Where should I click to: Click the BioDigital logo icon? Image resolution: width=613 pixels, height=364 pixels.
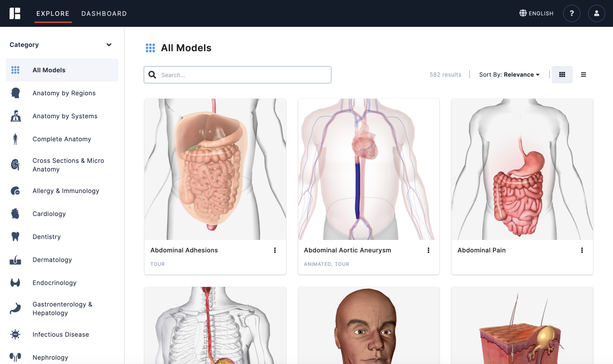pos(15,13)
